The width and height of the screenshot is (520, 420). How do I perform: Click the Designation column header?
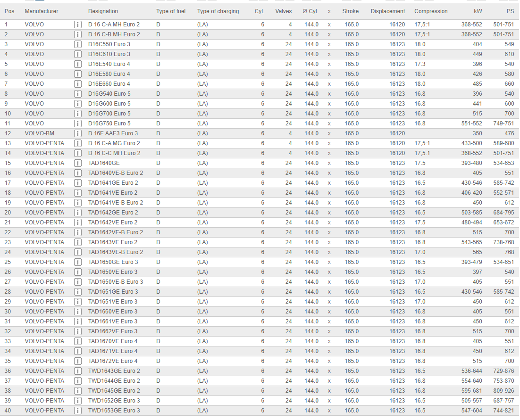(x=103, y=11)
